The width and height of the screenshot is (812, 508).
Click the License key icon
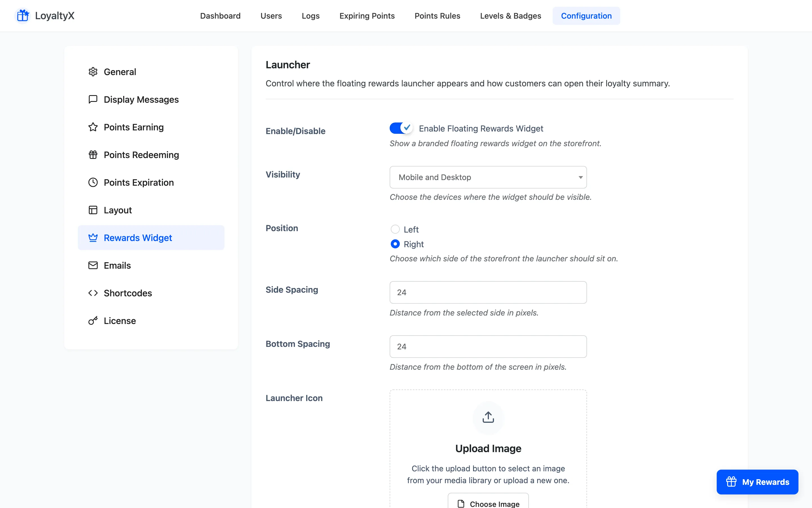93,321
